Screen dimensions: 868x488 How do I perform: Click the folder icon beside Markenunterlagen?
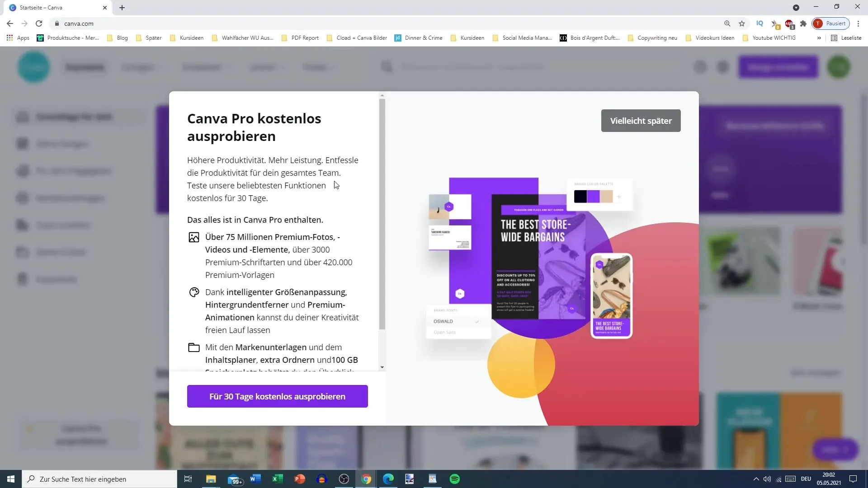(x=193, y=347)
